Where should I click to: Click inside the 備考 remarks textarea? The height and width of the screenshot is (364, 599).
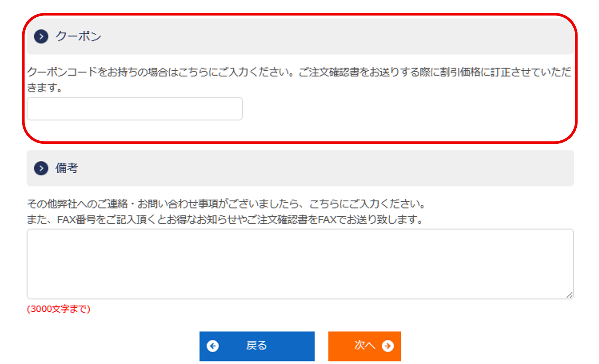(300, 264)
